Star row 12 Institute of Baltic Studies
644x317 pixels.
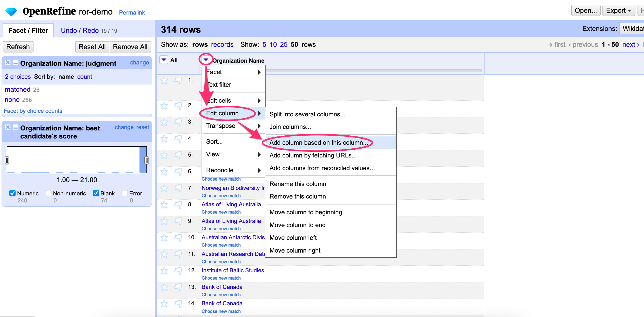point(164,271)
